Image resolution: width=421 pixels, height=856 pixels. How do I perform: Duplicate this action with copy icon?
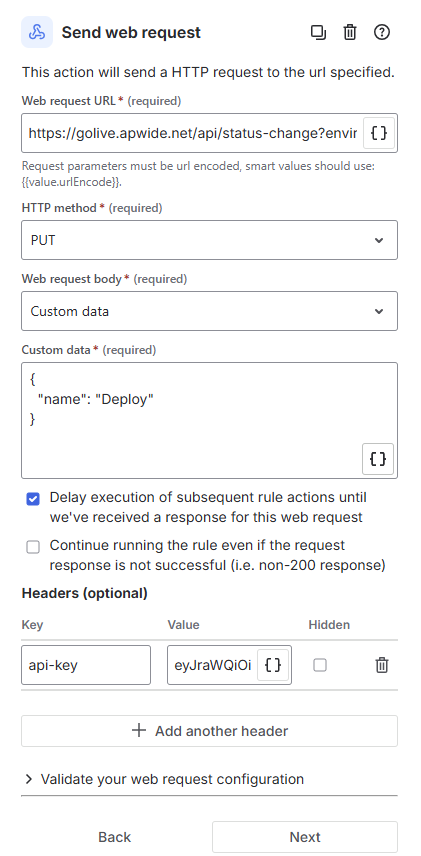pos(318,32)
